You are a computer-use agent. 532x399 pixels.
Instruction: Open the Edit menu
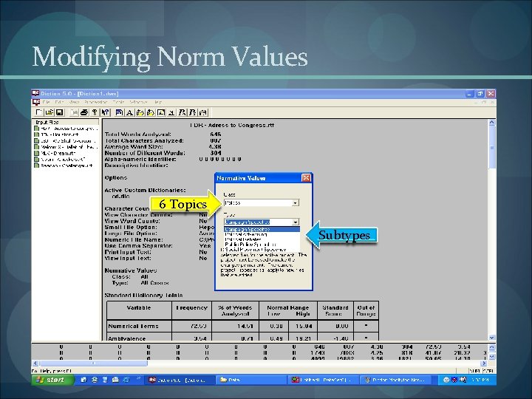59,102
